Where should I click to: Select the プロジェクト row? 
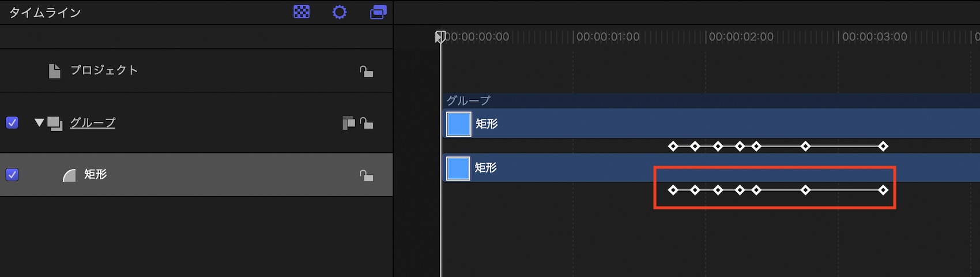pos(104,70)
